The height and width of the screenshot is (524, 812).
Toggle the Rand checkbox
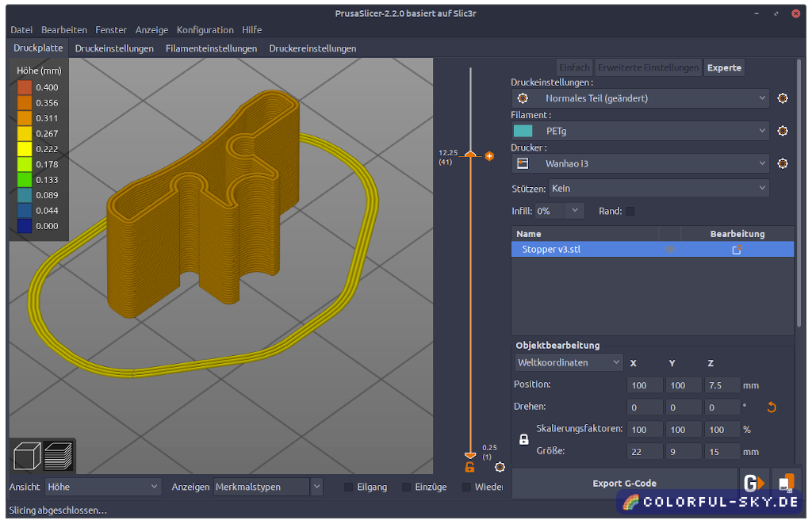[x=630, y=212]
